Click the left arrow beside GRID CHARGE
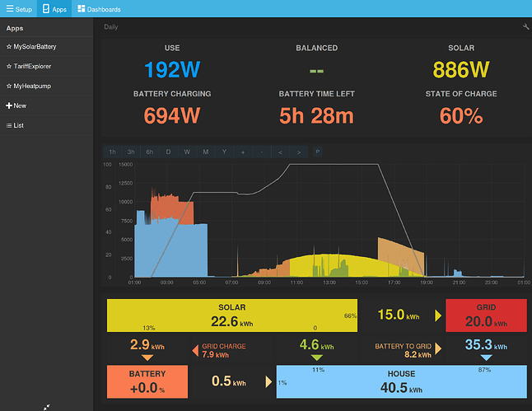The height and width of the screenshot is (411, 532). click(x=195, y=351)
